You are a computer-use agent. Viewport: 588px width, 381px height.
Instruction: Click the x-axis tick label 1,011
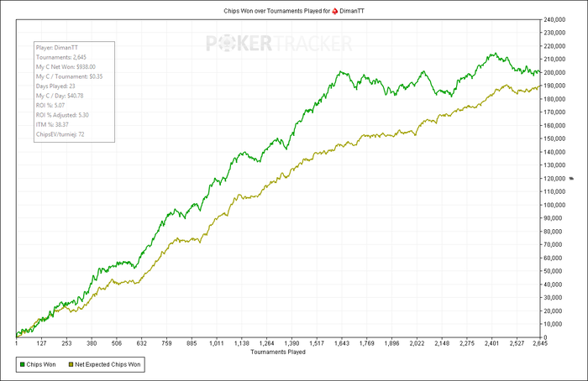[x=217, y=343]
